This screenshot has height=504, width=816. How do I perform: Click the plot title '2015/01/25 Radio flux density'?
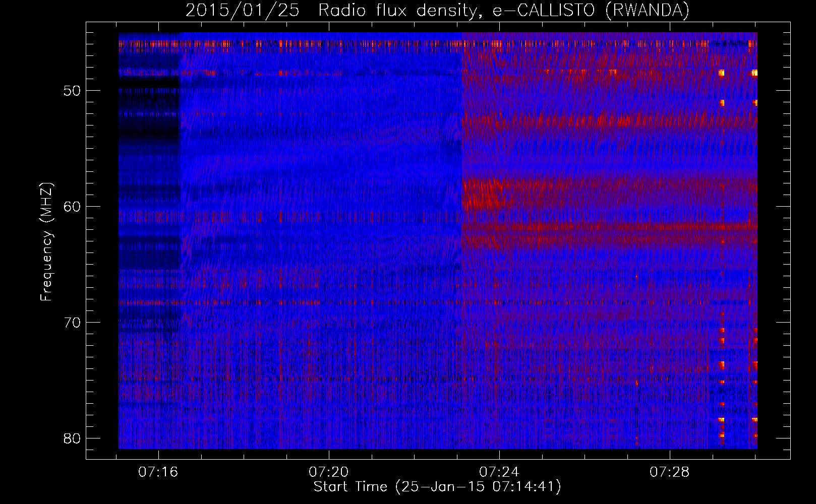[437, 11]
